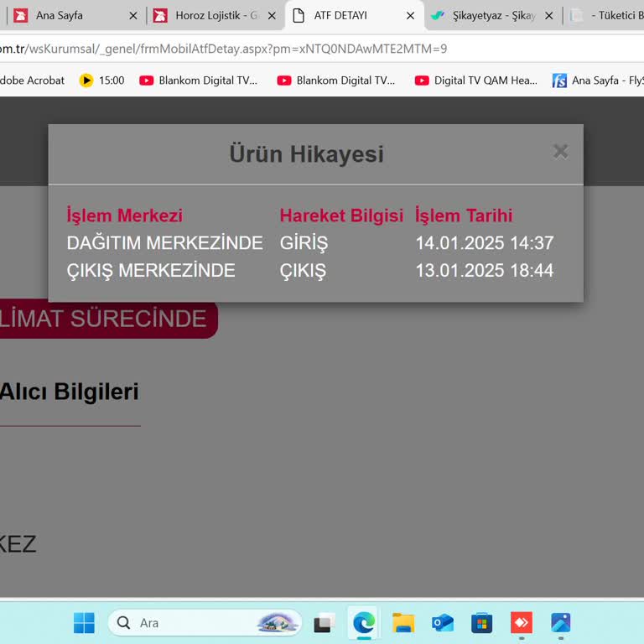Open the first Blankom Digital TV bookmark
This screenshot has width=644, height=644.
(198, 80)
